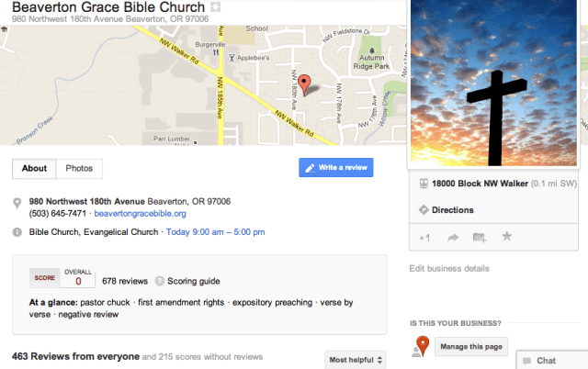Click the star icon to save place

tap(506, 237)
